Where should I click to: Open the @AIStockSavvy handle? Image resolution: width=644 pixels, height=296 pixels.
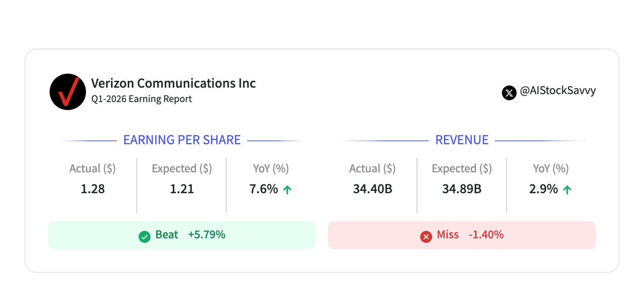pos(558,91)
